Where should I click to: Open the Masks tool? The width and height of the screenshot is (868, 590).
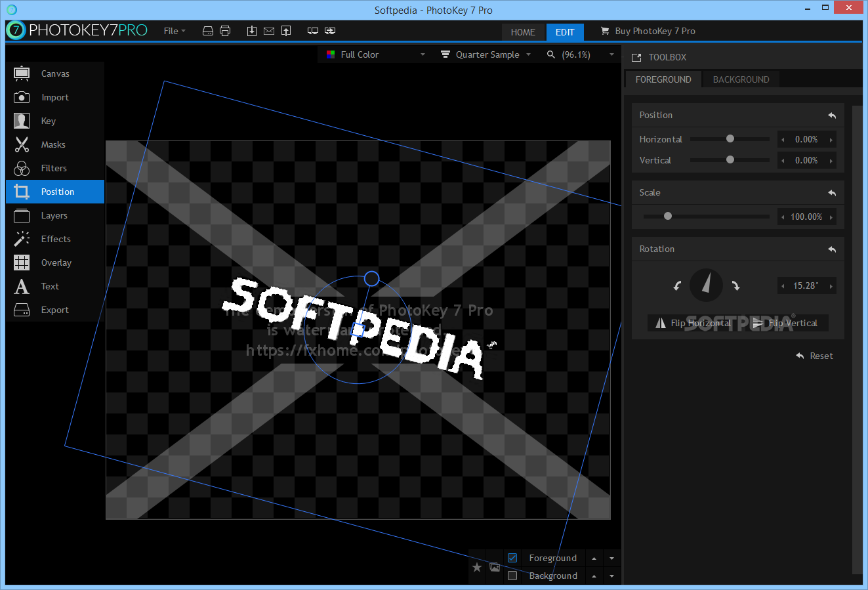[x=55, y=144]
